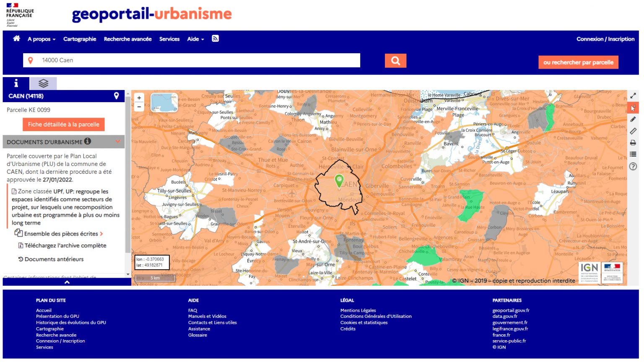Click the location pin in search field

tap(30, 60)
